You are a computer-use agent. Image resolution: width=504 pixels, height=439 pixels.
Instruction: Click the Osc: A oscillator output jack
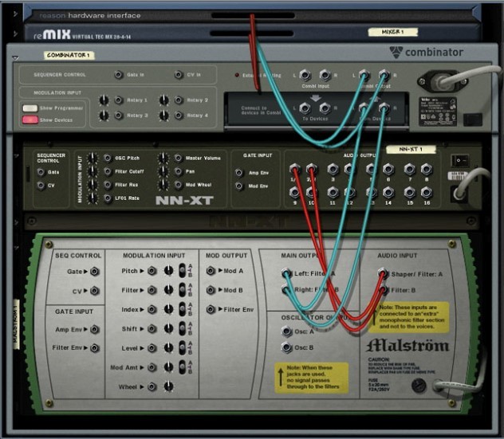click(x=286, y=331)
